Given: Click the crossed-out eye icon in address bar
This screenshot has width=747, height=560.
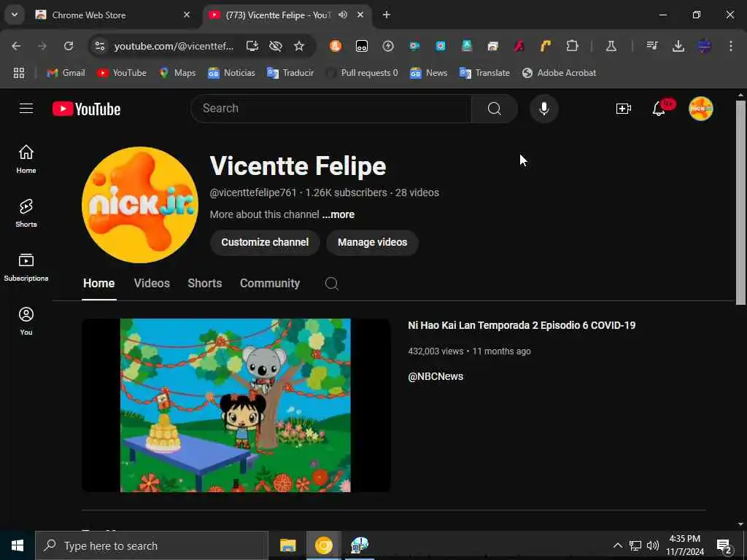Looking at the screenshot, I should click(275, 46).
